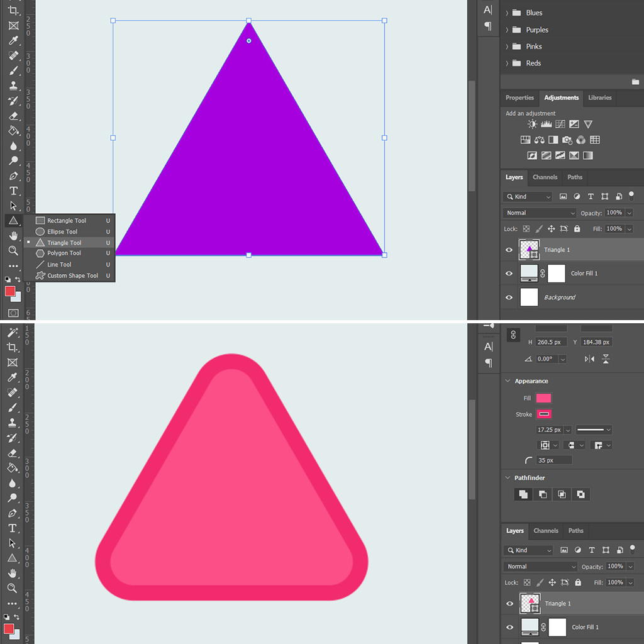Collapse the Appearance section

click(508, 380)
